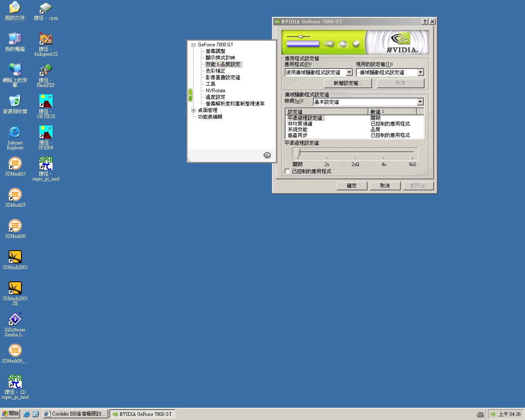Click the 數值 column header
This screenshot has height=420, width=525.
(x=392, y=112)
